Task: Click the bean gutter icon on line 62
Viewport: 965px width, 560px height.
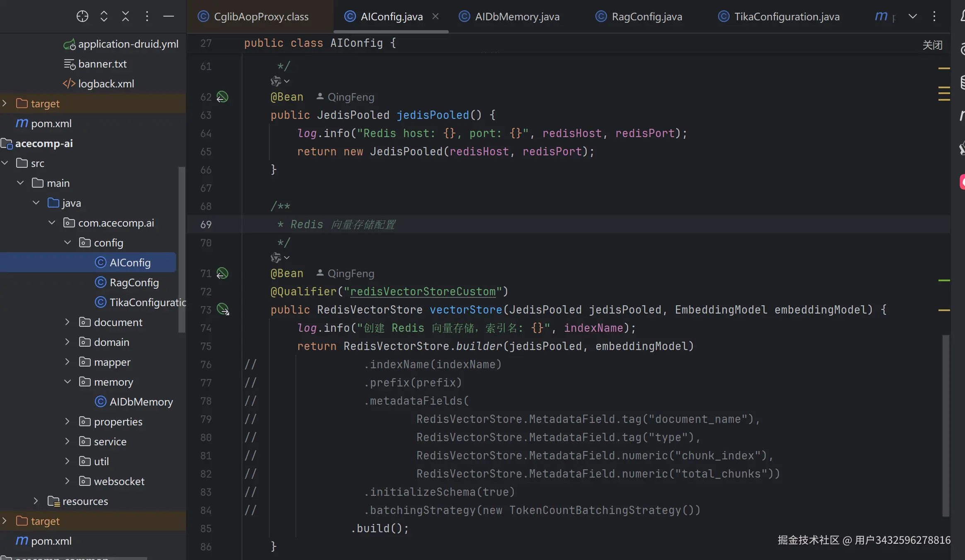Action: tap(223, 97)
